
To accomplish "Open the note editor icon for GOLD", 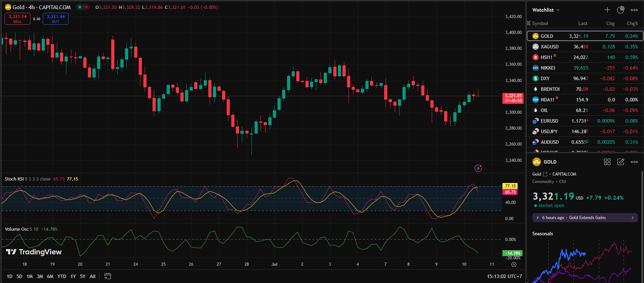I will pos(621,162).
